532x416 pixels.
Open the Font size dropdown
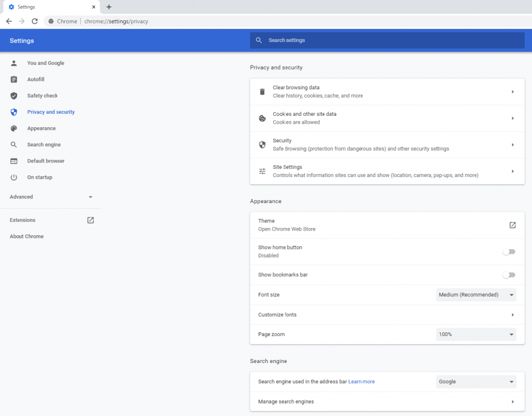(x=475, y=294)
